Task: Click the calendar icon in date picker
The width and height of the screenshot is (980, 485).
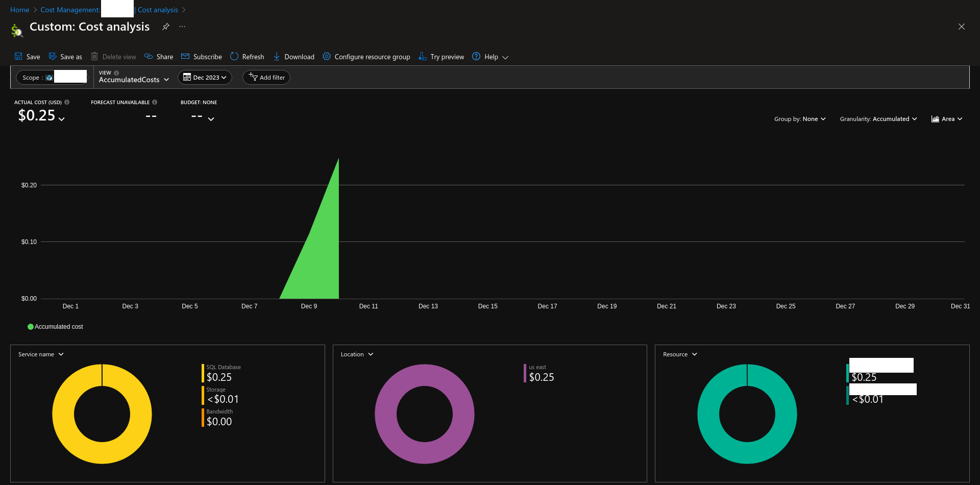Action: [187, 77]
